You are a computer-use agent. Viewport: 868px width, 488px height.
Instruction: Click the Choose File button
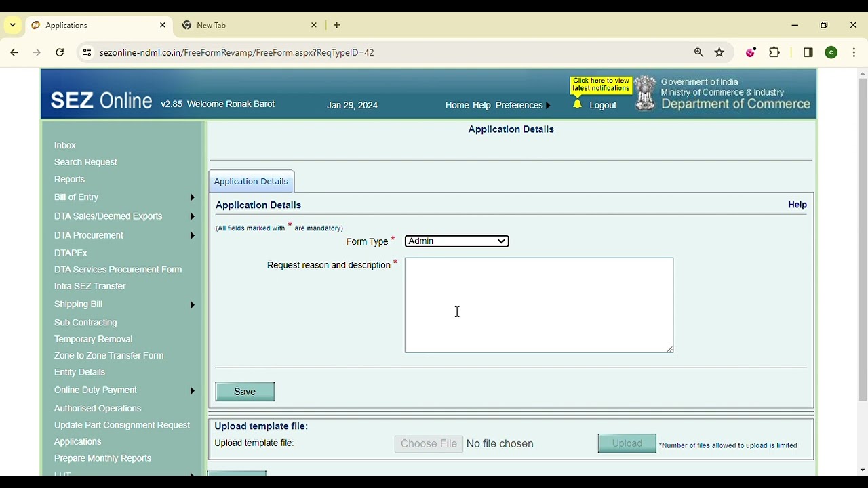(x=429, y=443)
